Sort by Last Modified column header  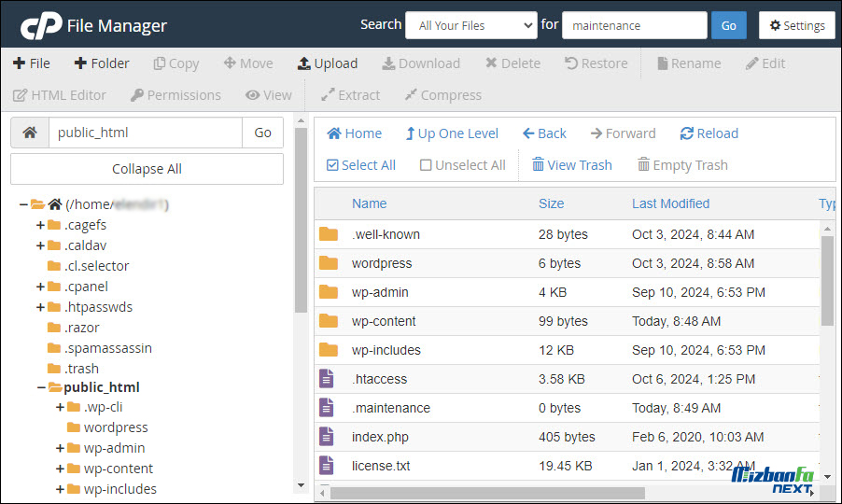click(x=670, y=203)
